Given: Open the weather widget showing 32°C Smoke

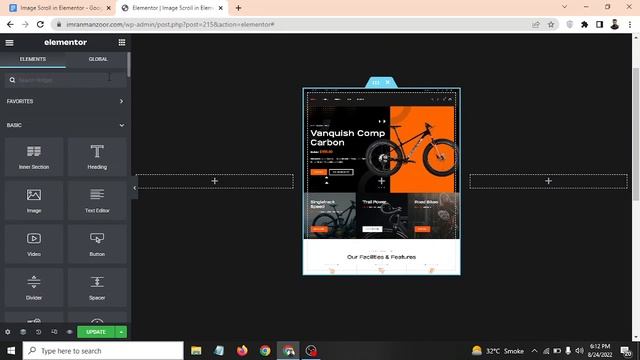Looking at the screenshot, I should (498, 351).
